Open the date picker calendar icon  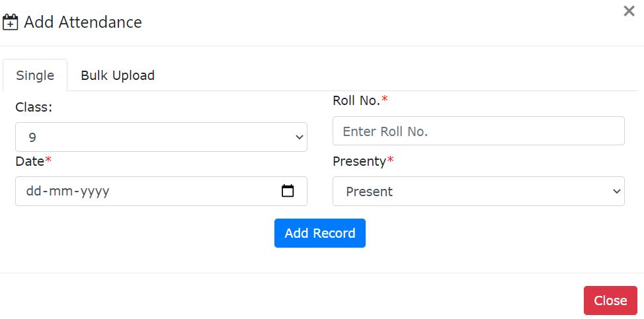(288, 192)
